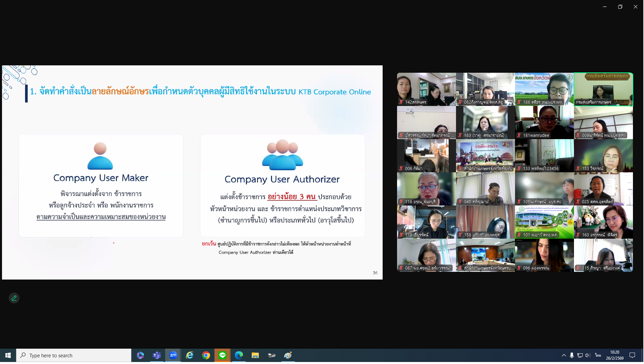Select participant video 142สกลนคร

[x=426, y=89]
